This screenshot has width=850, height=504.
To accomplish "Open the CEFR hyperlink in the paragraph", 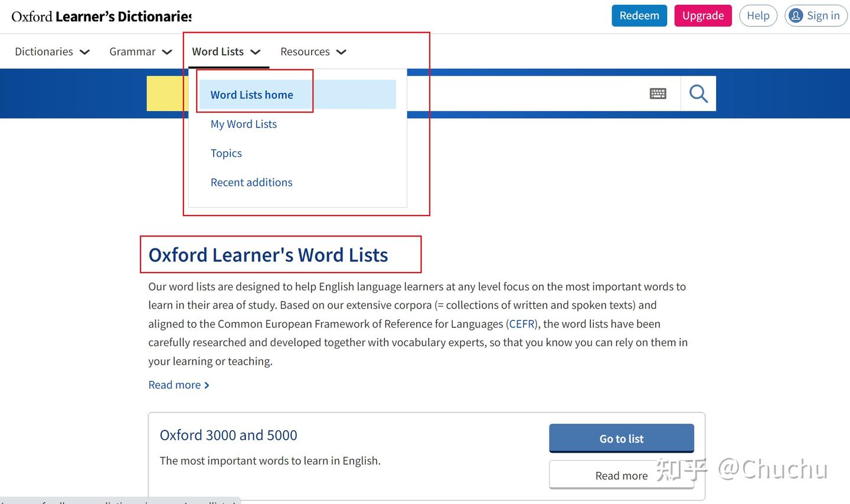I will (522, 324).
